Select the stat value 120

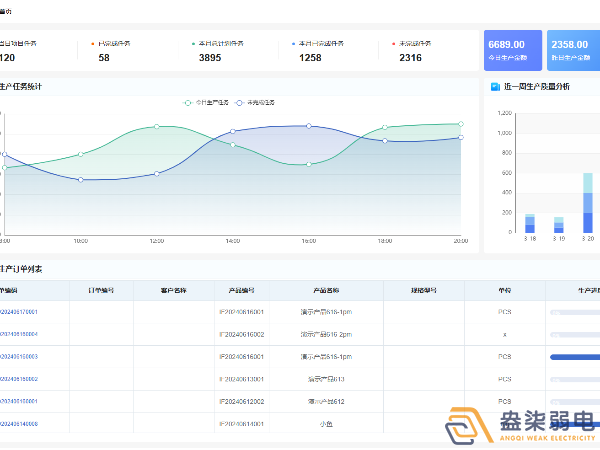tap(7, 58)
